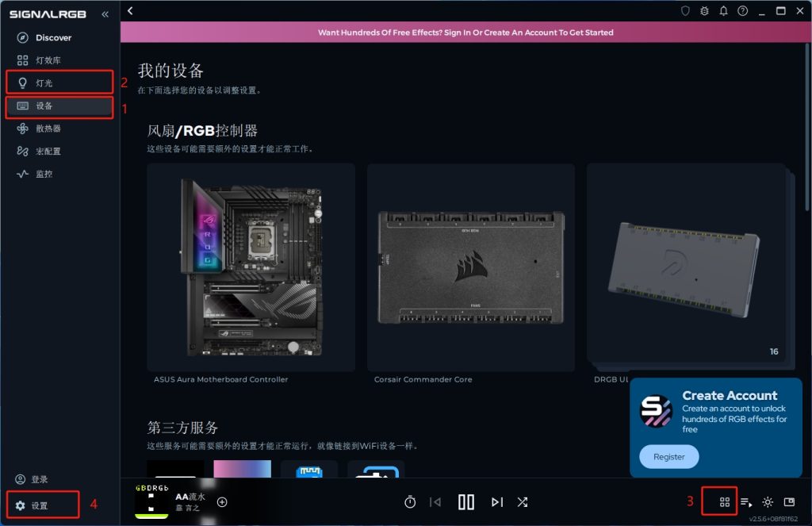This screenshot has width=812, height=526.
Task: Go back using the back arrow
Action: click(130, 11)
